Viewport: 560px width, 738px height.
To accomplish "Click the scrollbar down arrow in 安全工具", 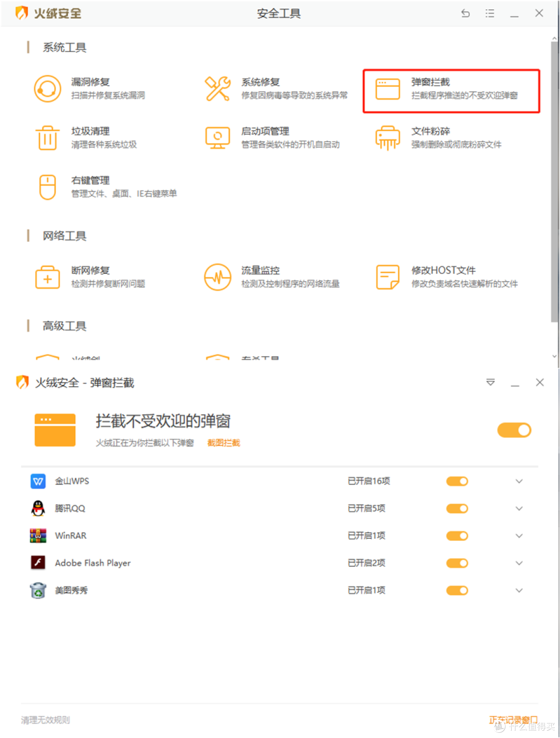I will 554,356.
